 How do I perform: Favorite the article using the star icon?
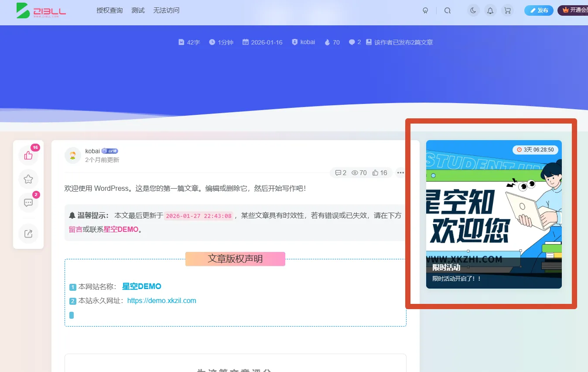point(28,179)
